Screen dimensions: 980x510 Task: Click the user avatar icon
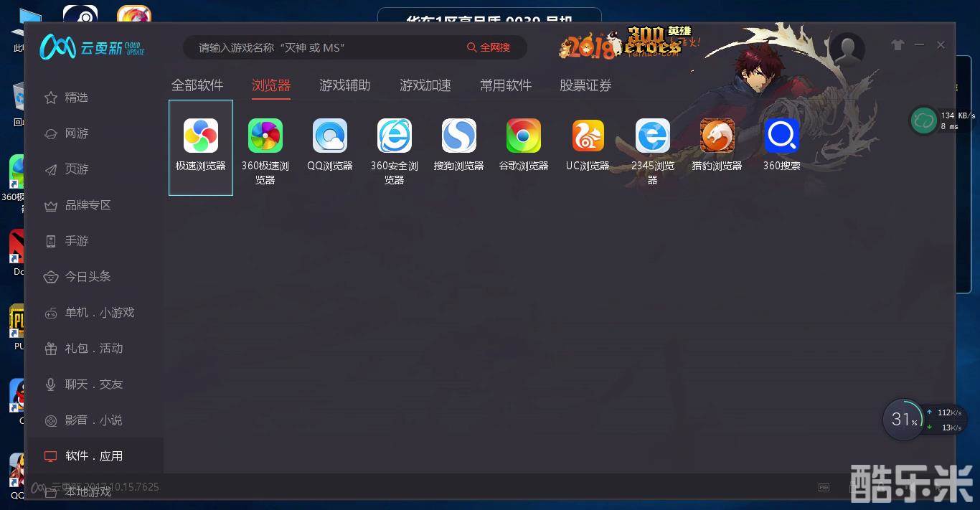point(847,49)
